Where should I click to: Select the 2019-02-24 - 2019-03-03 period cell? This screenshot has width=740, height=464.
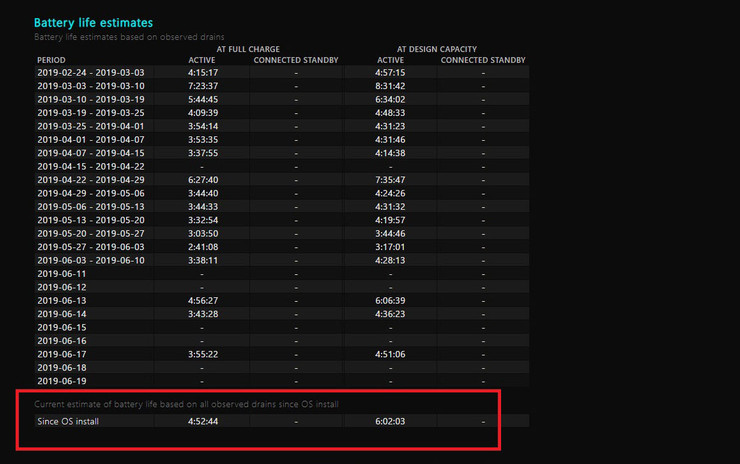click(x=90, y=73)
